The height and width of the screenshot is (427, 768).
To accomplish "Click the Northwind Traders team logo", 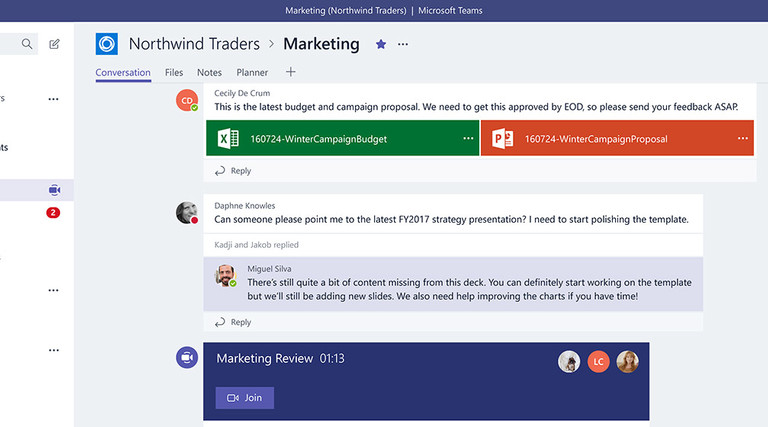I will (x=107, y=44).
